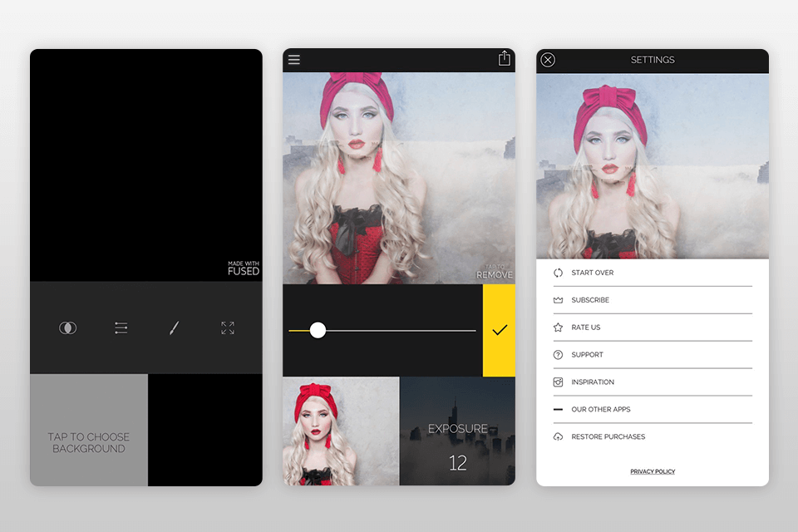The height and width of the screenshot is (532, 798).
Task: Open the Privacy Policy link
Action: click(653, 471)
